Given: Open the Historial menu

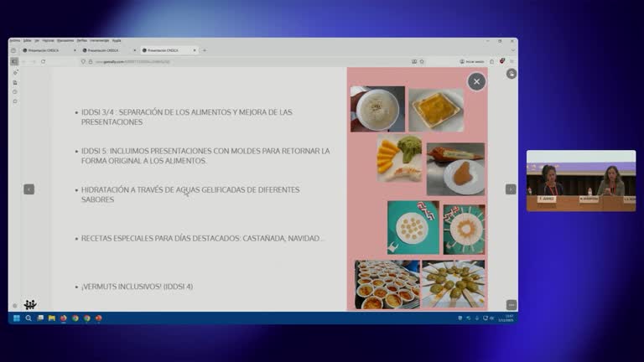Looking at the screenshot, I should pos(48,40).
